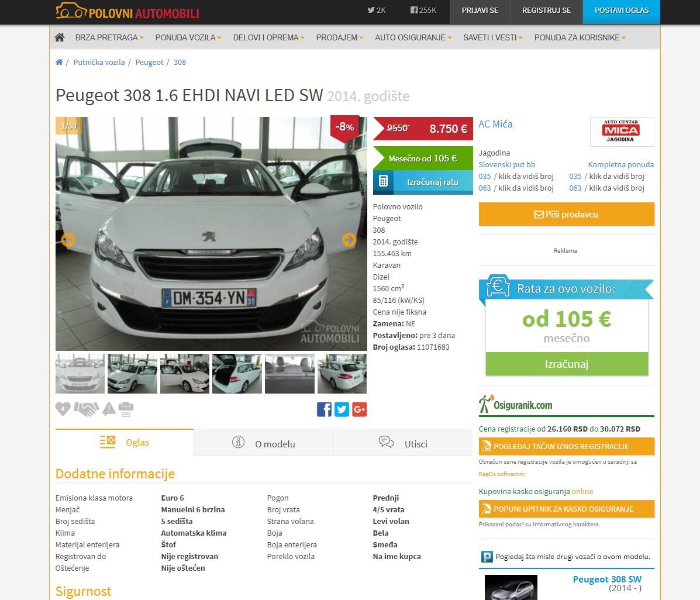
Task: Open the Slovenski put bb address link
Action: coord(506,164)
